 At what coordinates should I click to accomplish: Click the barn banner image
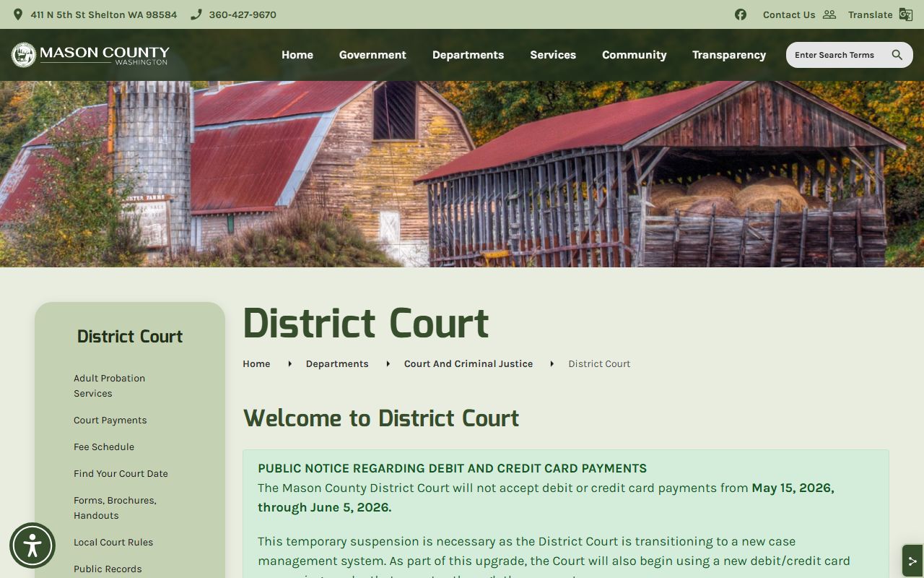pos(462,174)
